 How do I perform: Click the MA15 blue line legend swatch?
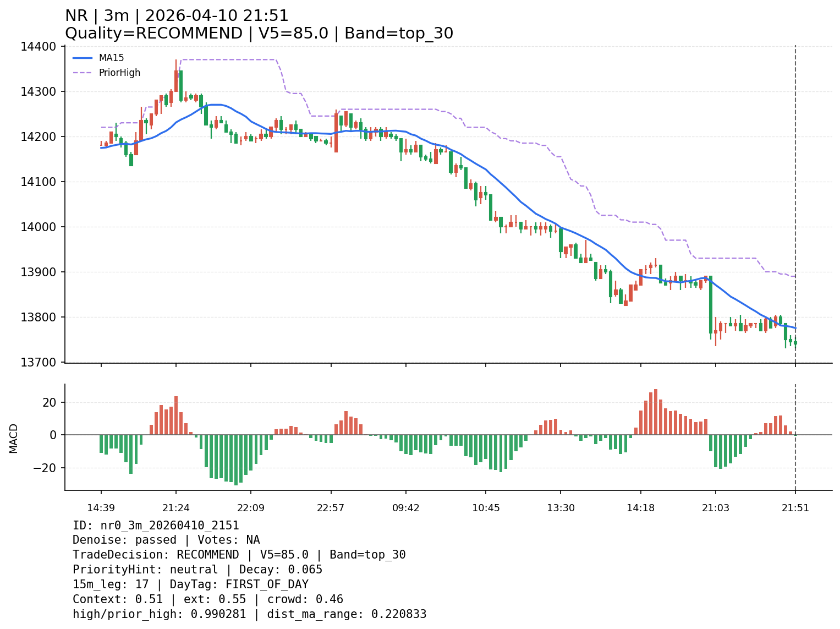(x=83, y=58)
